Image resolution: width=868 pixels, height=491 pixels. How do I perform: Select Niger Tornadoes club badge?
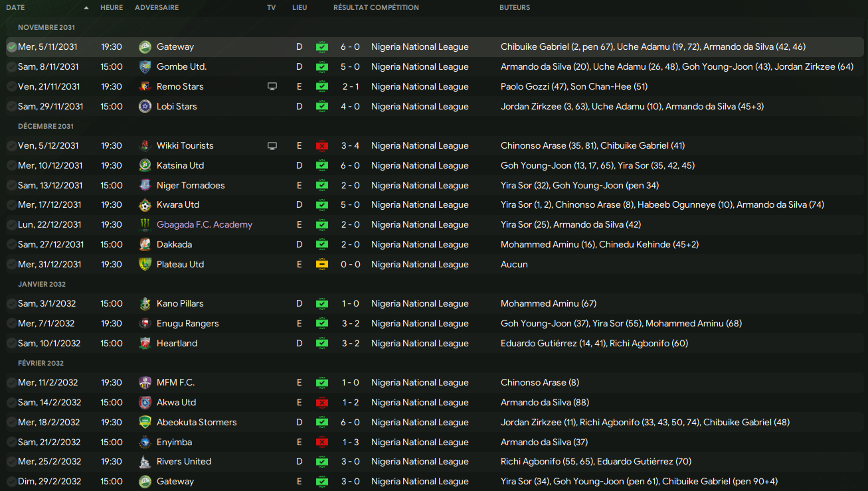tap(145, 185)
